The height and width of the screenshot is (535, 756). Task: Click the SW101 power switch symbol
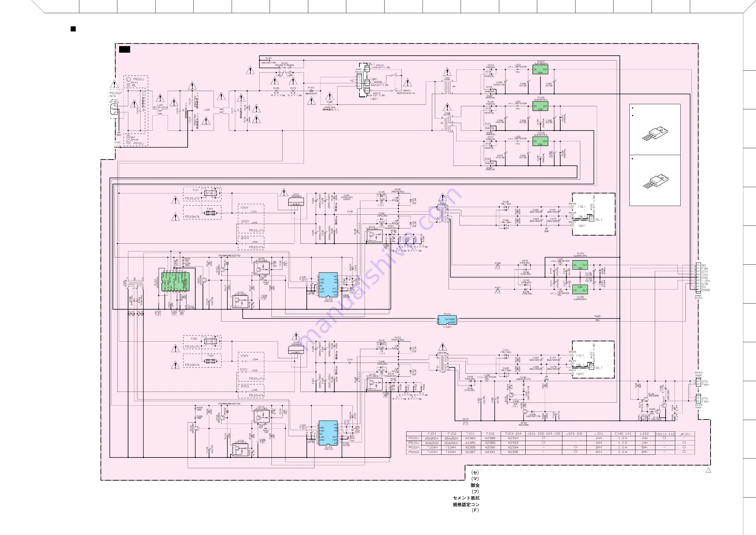pos(397,82)
